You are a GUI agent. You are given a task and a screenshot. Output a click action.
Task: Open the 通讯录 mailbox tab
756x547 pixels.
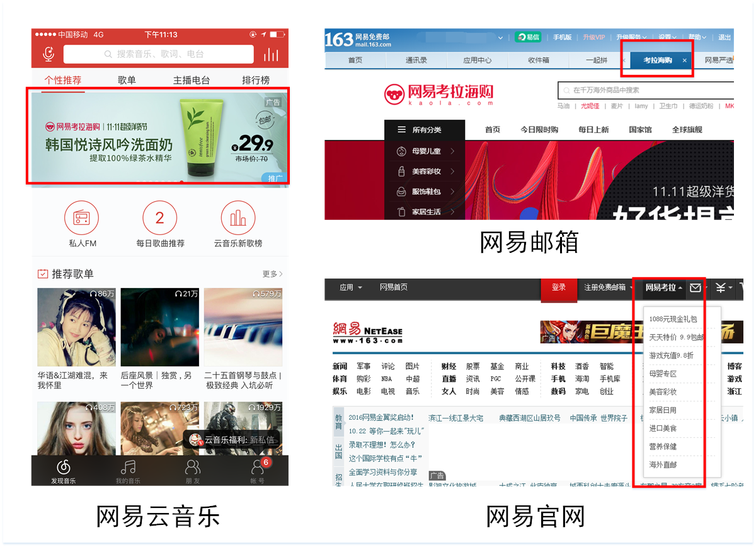point(416,60)
